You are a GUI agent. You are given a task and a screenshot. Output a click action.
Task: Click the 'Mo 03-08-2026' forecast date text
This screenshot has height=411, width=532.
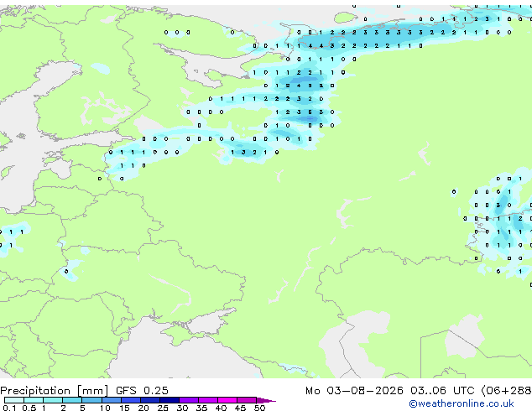tap(354, 391)
